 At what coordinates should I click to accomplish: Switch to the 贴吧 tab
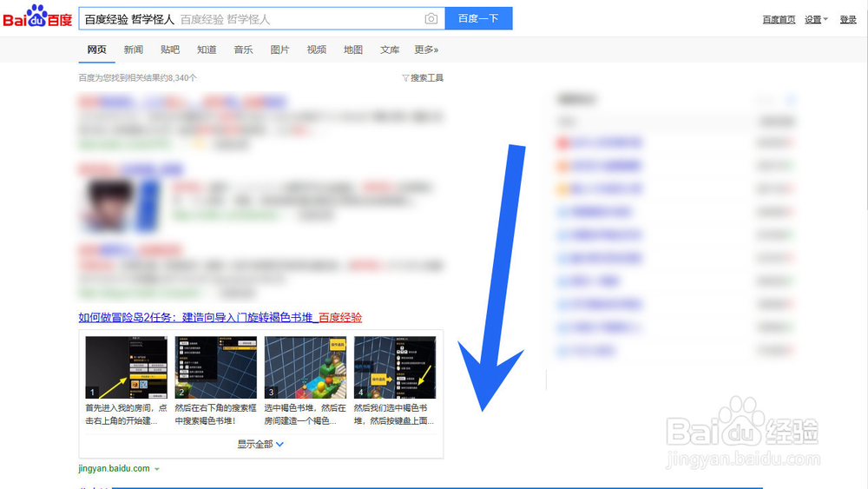tap(170, 50)
